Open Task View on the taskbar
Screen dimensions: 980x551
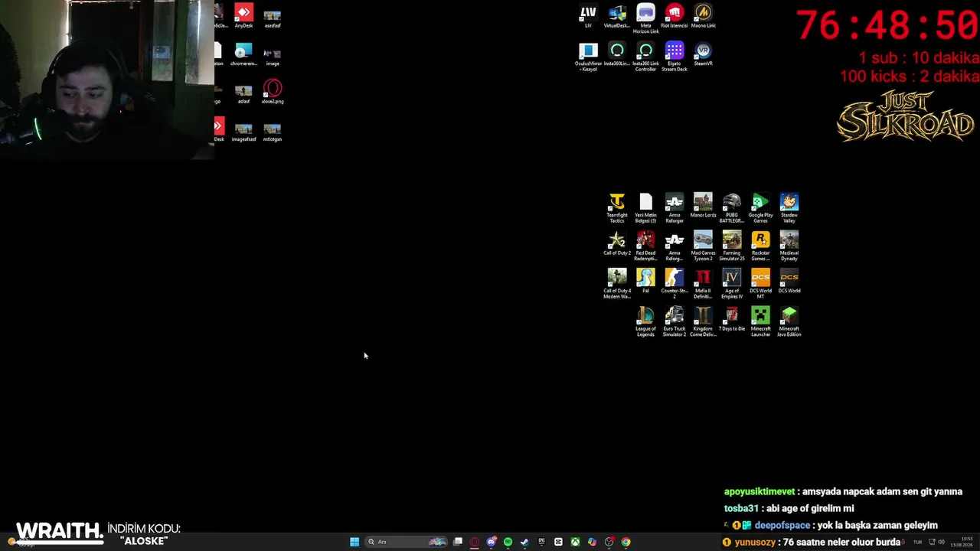coord(458,542)
